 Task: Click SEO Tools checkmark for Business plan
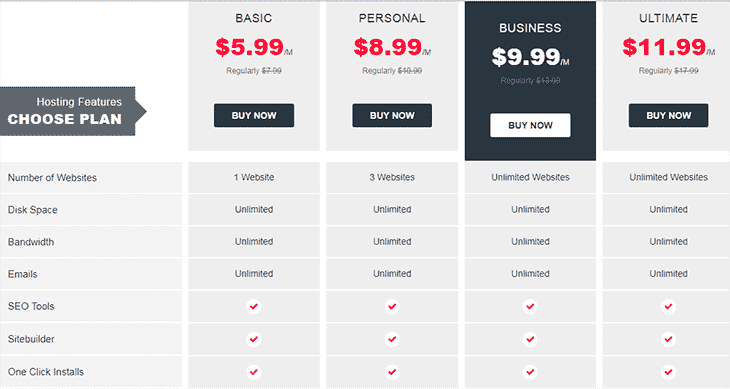[530, 307]
